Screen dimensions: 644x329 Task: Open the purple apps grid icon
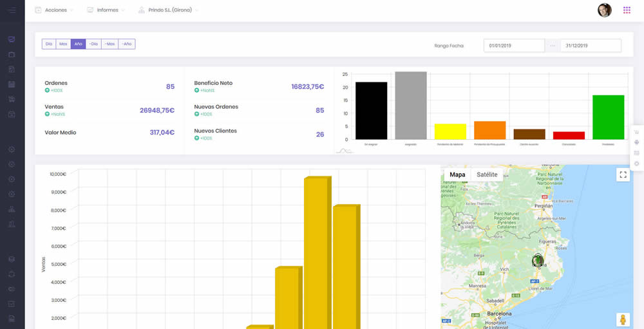(x=627, y=10)
